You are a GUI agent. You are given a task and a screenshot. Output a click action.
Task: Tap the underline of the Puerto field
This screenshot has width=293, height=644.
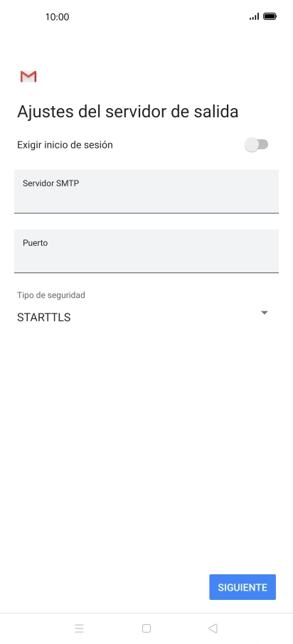[x=146, y=272]
